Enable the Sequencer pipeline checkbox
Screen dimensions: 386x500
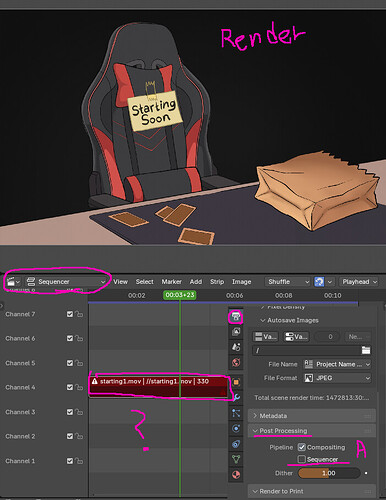tap(302, 459)
